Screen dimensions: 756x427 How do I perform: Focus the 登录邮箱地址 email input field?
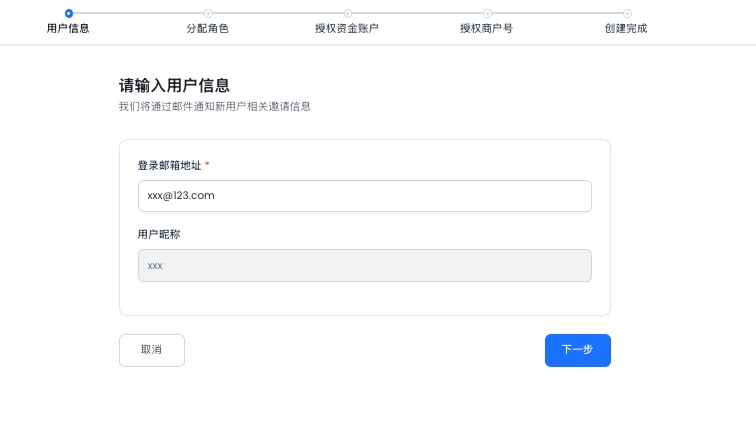pos(364,196)
